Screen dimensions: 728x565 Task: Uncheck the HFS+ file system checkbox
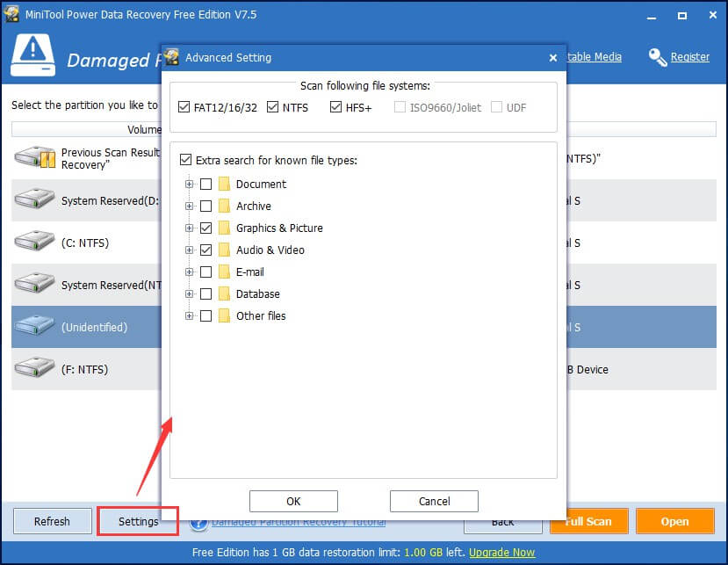pyautogui.click(x=335, y=107)
